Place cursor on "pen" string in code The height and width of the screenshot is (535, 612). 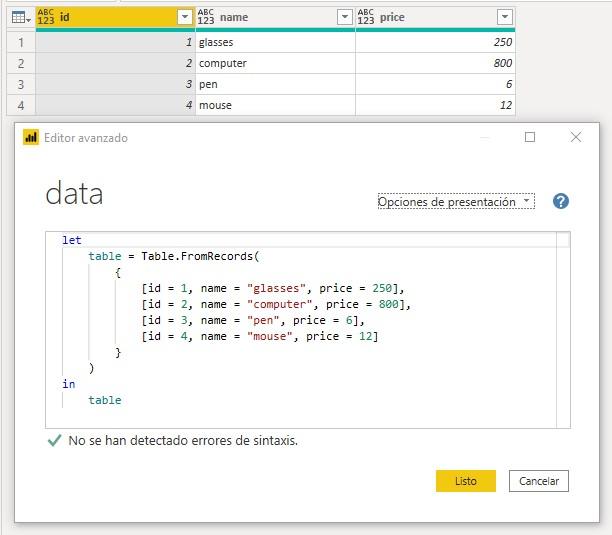coord(263,320)
